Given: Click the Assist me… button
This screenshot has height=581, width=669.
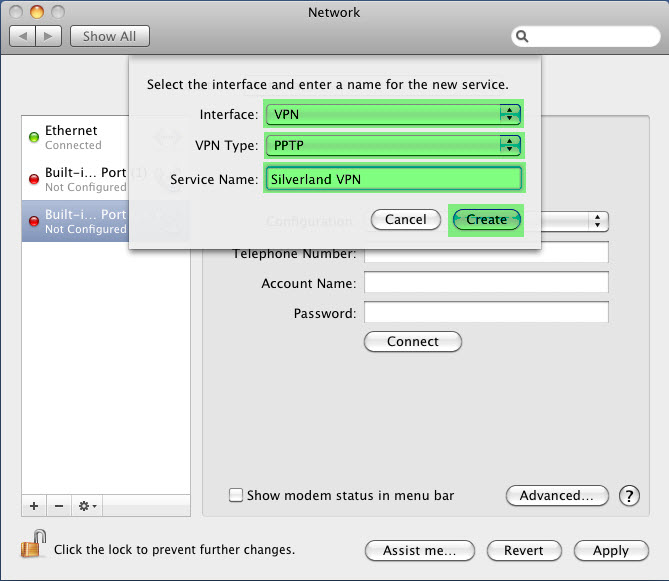Looking at the screenshot, I should pyautogui.click(x=419, y=550).
